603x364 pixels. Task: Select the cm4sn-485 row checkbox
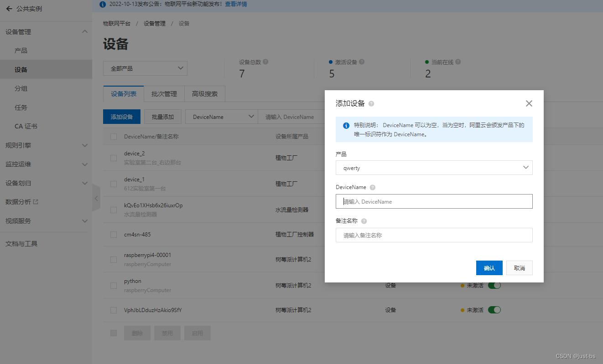114,235
